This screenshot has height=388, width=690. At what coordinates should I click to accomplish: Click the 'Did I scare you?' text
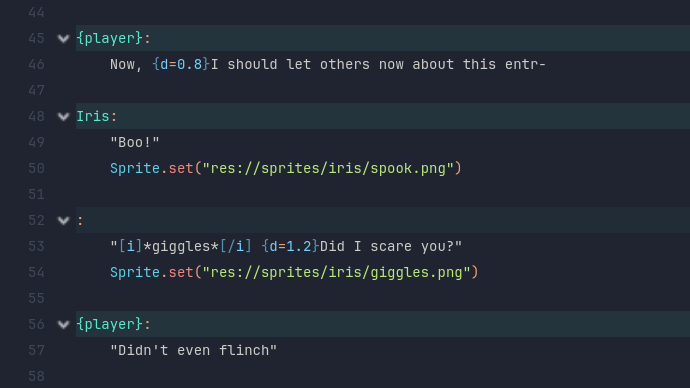coord(387,246)
